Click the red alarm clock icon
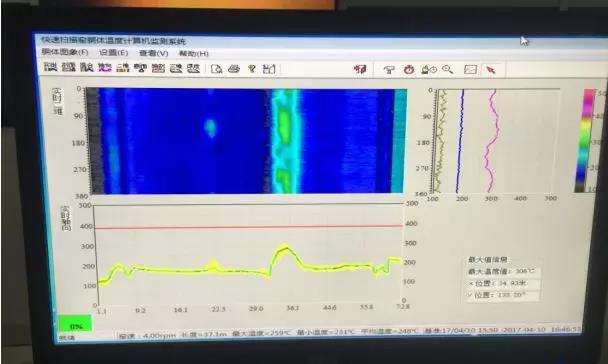 pyautogui.click(x=409, y=70)
